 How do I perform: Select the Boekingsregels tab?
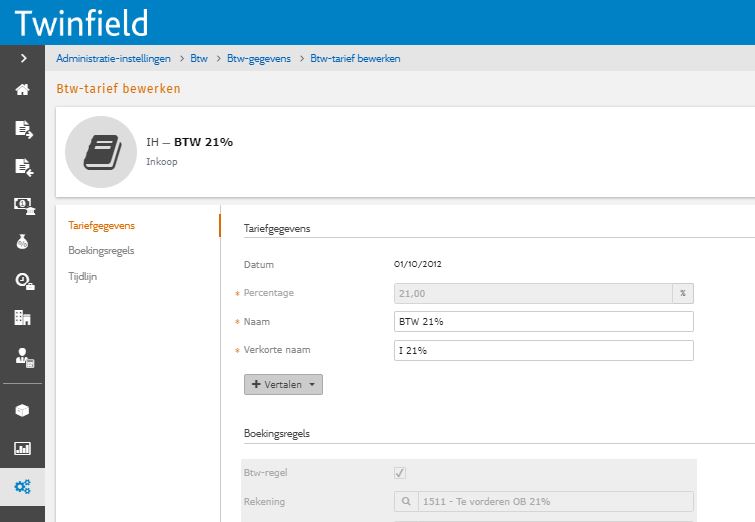coord(101,250)
